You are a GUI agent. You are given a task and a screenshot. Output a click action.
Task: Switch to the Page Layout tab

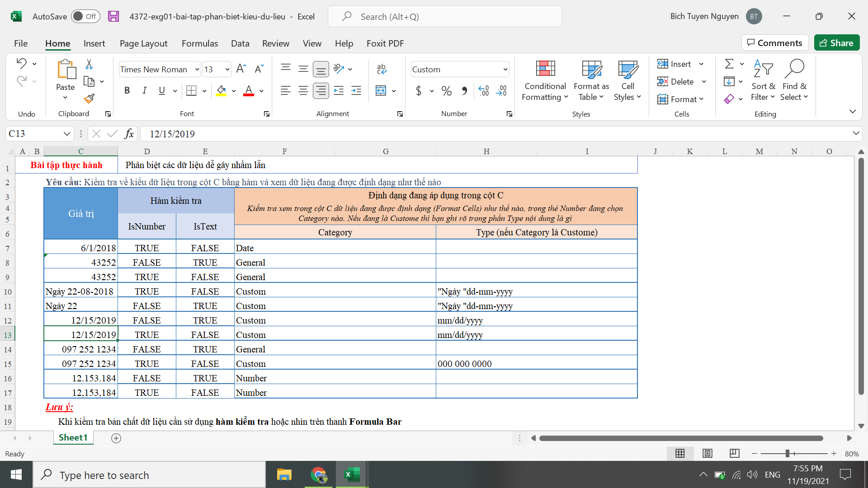tap(143, 43)
